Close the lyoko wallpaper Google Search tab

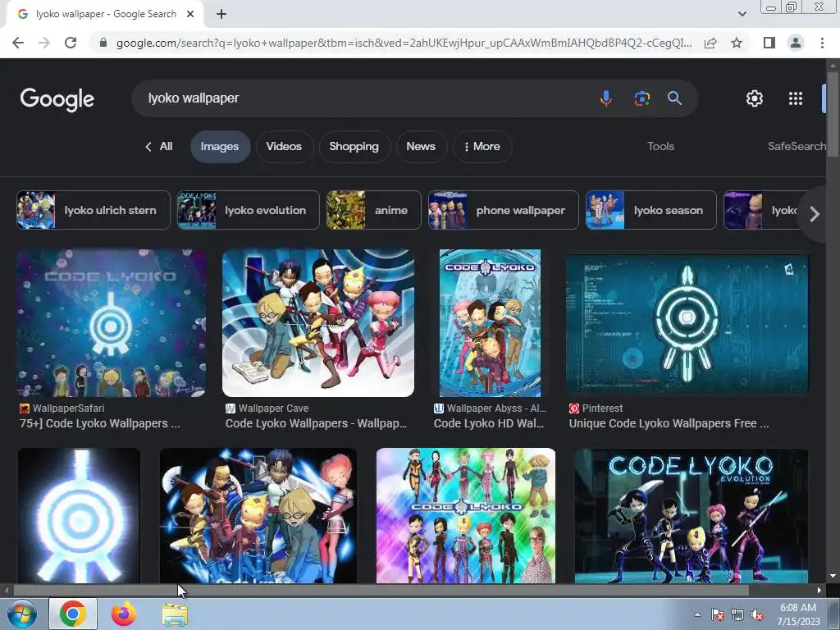(190, 15)
